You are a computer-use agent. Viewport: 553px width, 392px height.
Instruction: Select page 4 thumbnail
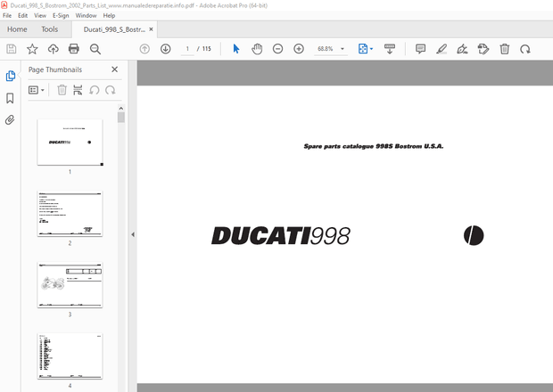tap(70, 356)
